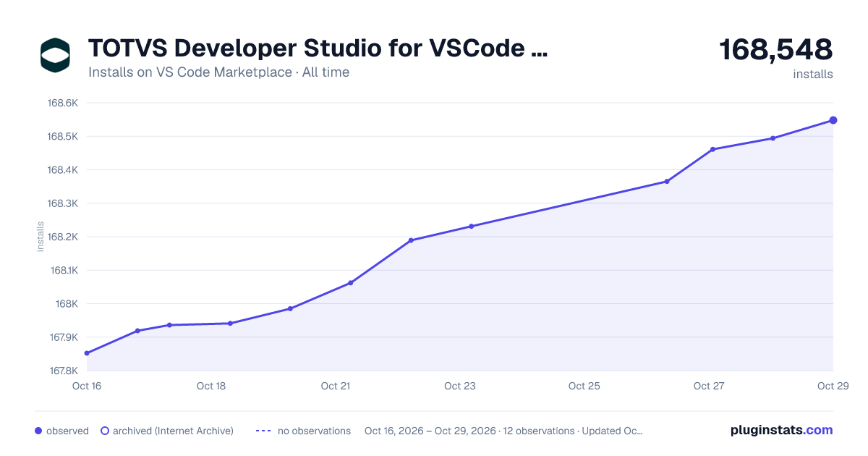Viewport: 868px width, 456px height.
Task: Click the Oct 16, 2026 – Oct 29, 2026 date range text
Action: point(430,431)
